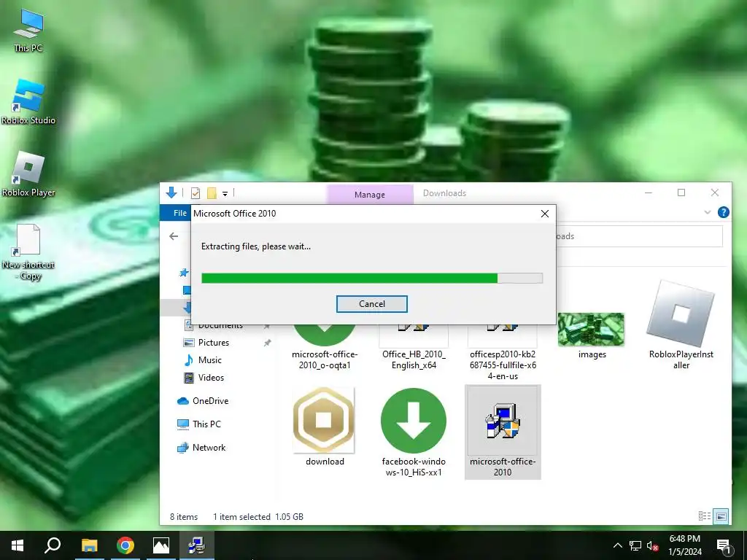
Task: Select the facebook-windows-10_HiS-xx1 file
Action: coord(414,432)
